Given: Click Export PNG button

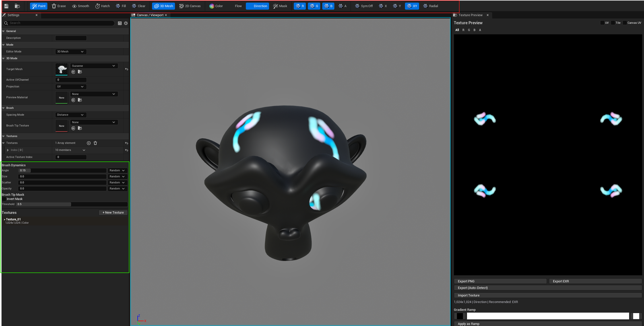Looking at the screenshot, I should 500,281.
